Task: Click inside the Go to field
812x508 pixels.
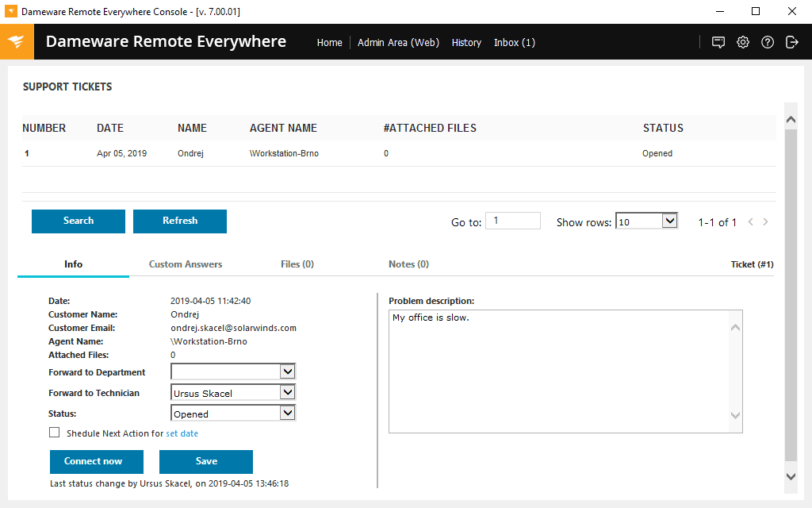Action: tap(512, 221)
